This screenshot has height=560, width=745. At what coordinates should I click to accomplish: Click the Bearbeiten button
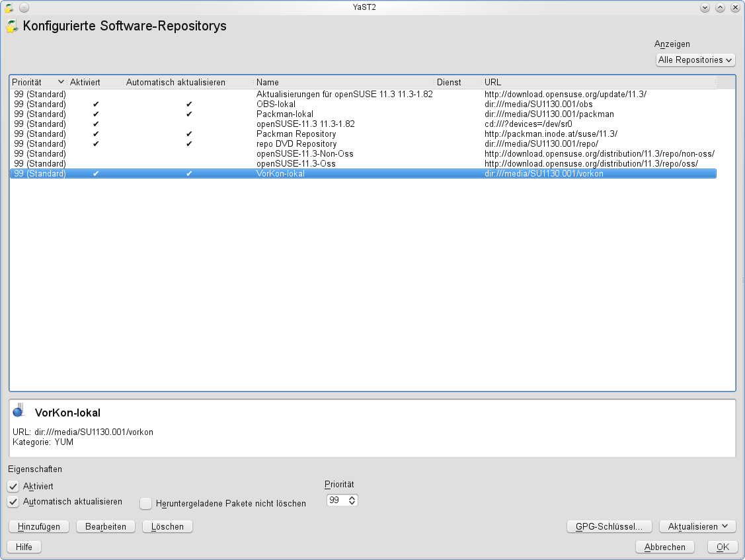tap(106, 526)
